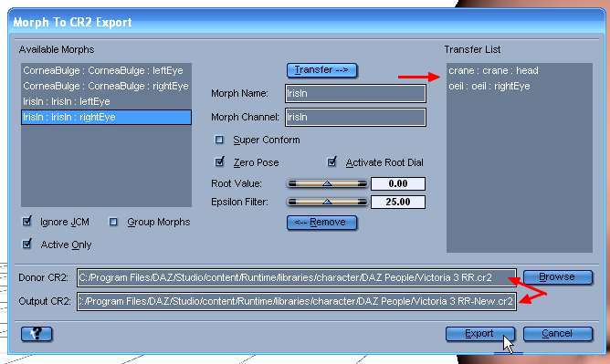
Task: Click the Root Value slider handle
Action: point(327,183)
